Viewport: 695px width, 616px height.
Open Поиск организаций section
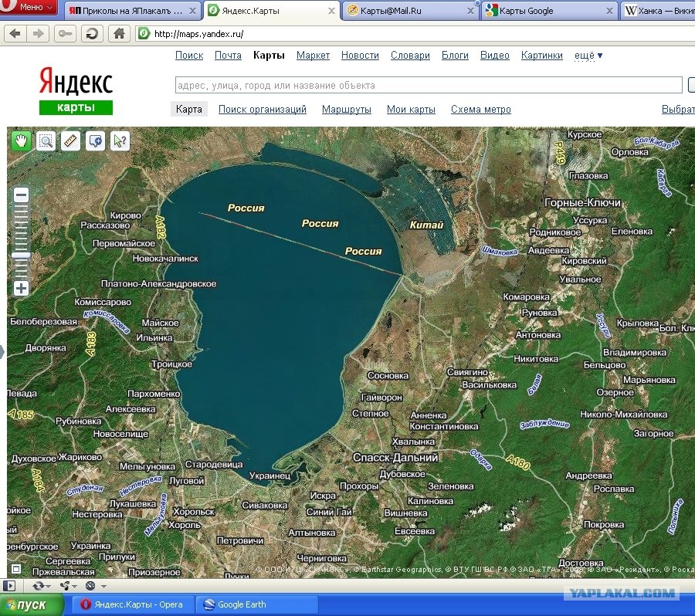[x=263, y=109]
